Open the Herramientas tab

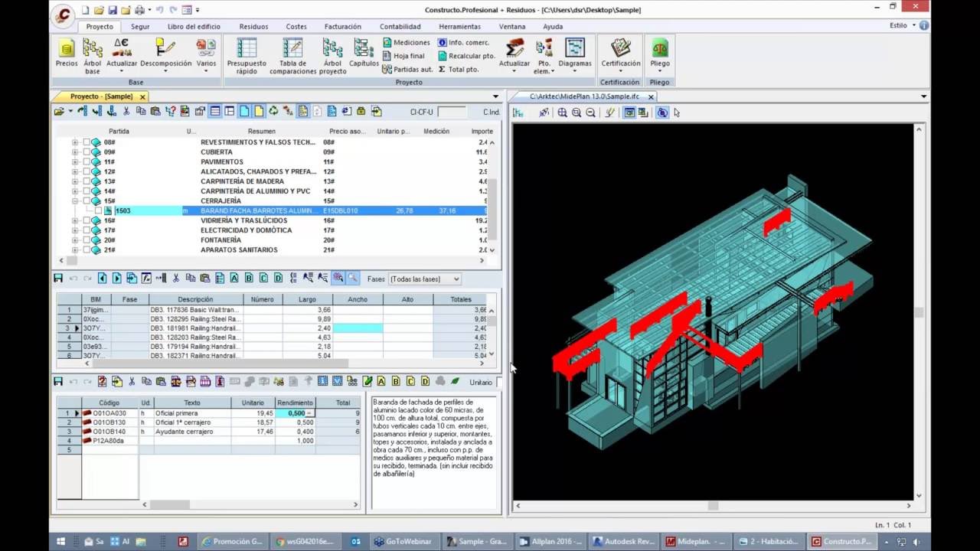(459, 26)
